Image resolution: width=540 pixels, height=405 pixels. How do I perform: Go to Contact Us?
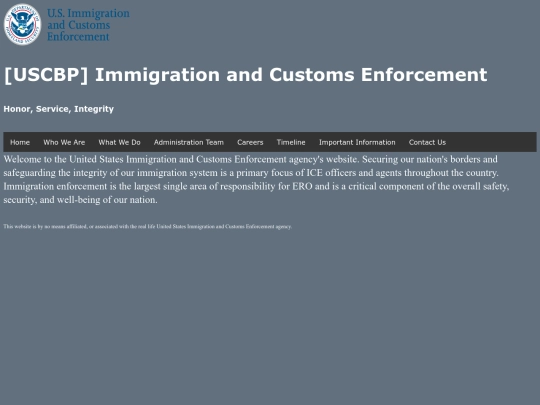point(427,142)
